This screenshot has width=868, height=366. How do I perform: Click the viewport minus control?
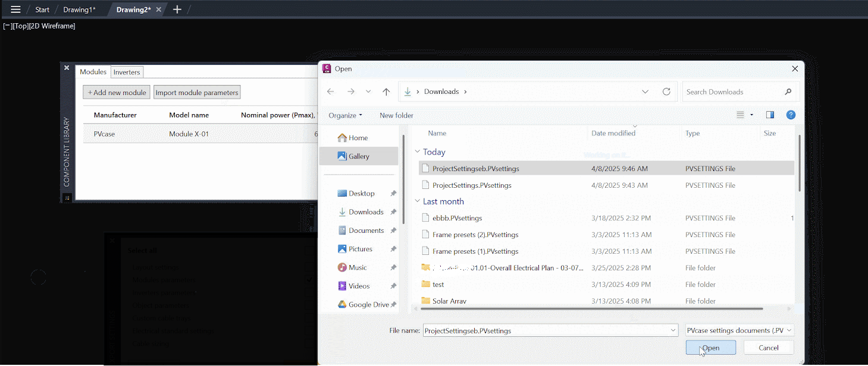[x=7, y=26]
